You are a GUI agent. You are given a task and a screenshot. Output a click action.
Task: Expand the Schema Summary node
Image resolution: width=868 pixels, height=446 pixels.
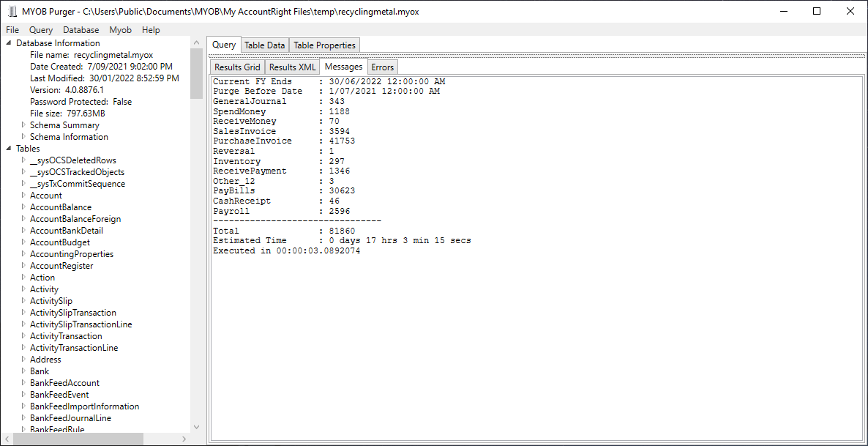click(x=23, y=125)
